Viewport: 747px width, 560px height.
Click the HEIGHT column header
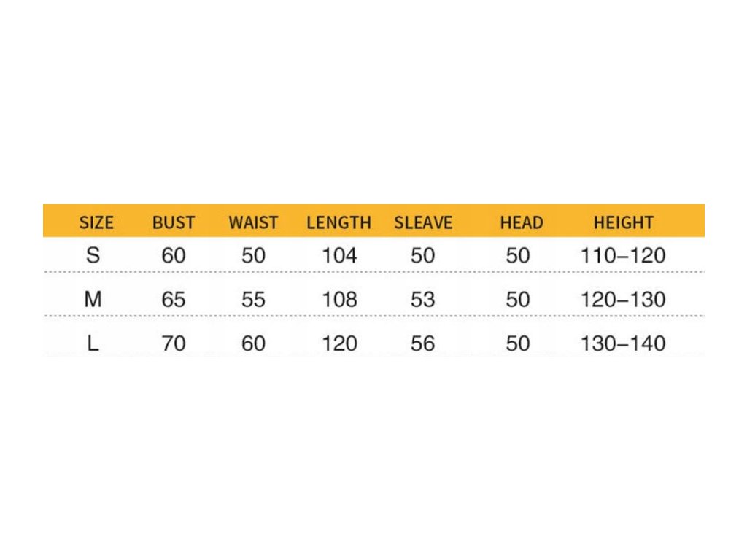[623, 222]
